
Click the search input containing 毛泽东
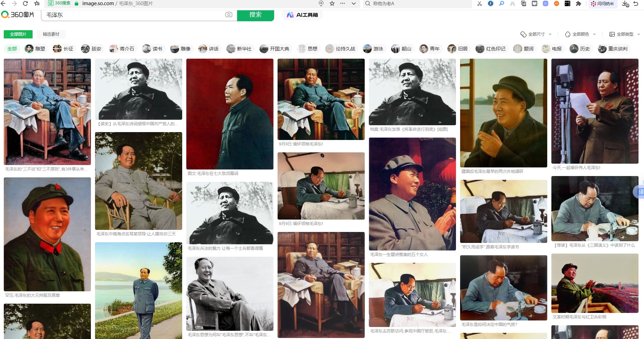click(x=134, y=15)
